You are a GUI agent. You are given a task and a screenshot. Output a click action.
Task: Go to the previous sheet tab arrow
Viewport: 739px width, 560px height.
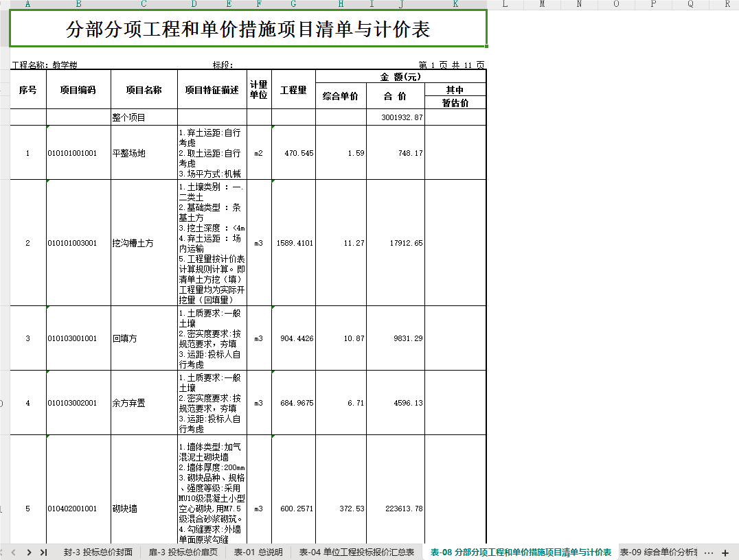(x=14, y=552)
